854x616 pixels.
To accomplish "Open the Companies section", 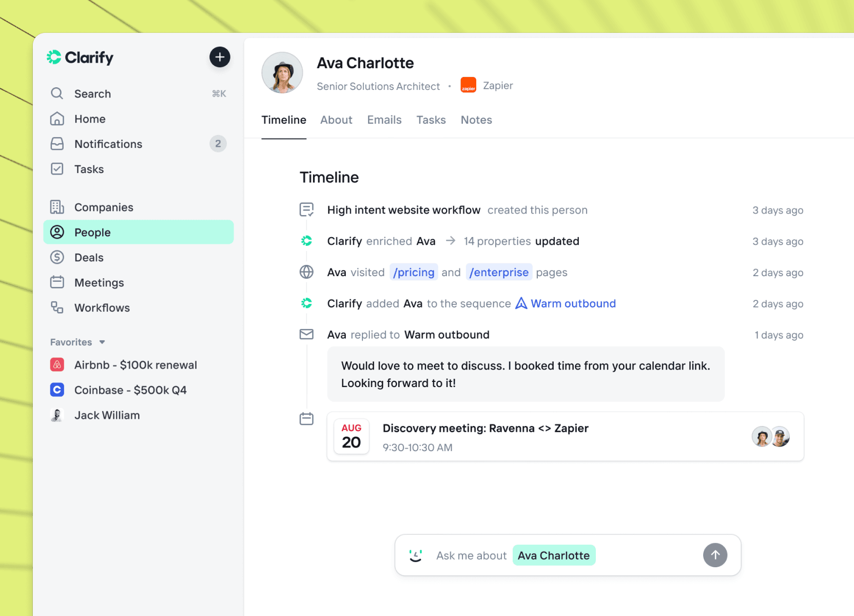I will pyautogui.click(x=104, y=207).
